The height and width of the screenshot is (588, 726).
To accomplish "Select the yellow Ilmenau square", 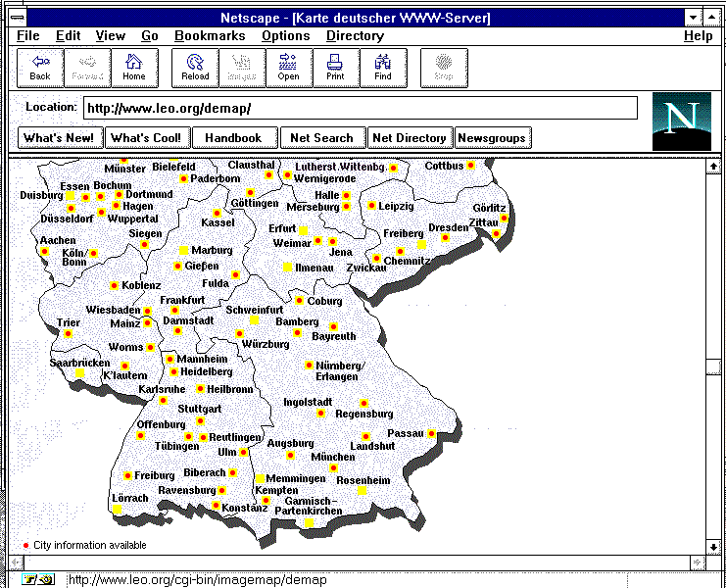I will tap(287, 268).
